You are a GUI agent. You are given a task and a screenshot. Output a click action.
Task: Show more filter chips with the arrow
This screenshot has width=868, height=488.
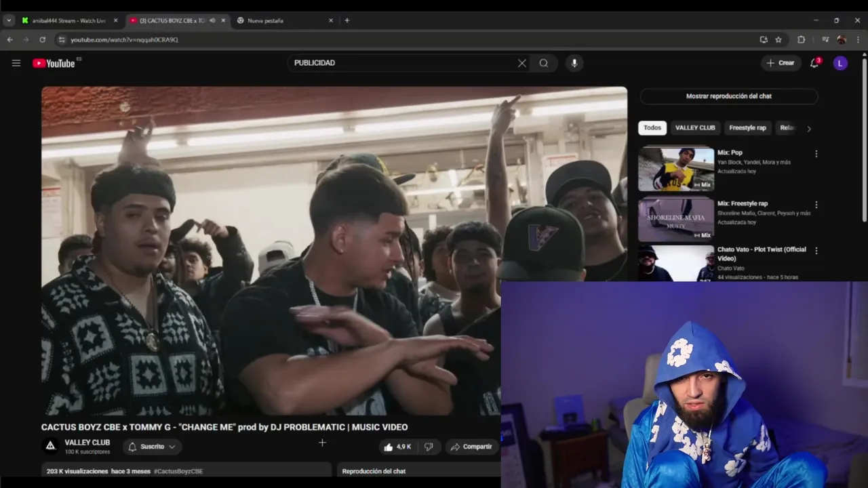[808, 128]
